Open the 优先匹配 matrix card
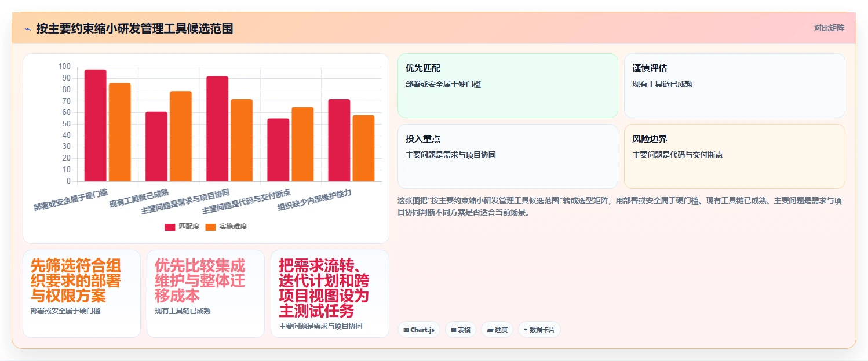This screenshot has width=868, height=361. click(x=508, y=86)
